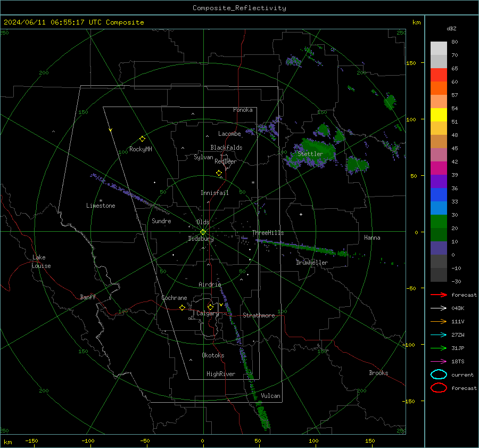This screenshot has height=448, width=479.
Task: Click the red forecast ellipse legend icon
Action: [439, 388]
